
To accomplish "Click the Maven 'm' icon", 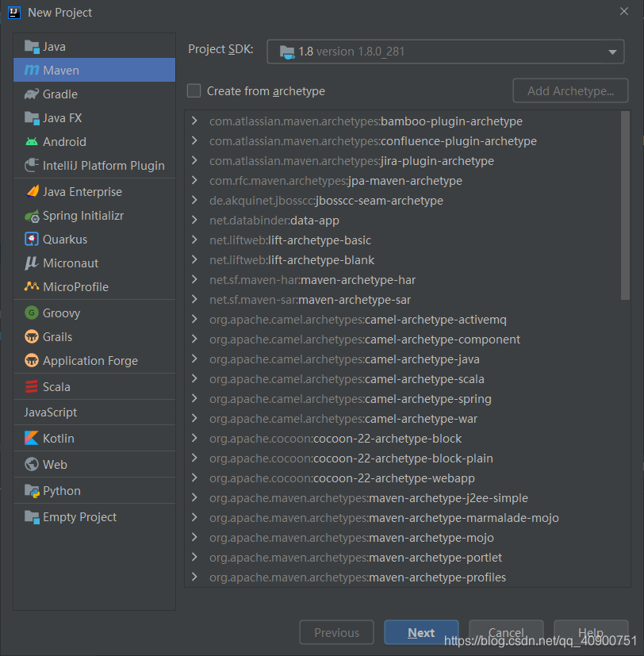I will pyautogui.click(x=32, y=71).
